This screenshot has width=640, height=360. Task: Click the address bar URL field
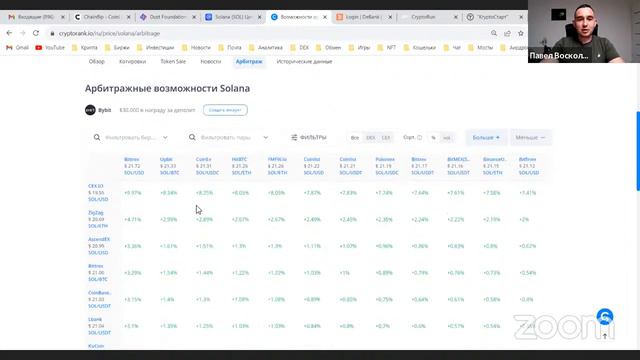(269, 33)
